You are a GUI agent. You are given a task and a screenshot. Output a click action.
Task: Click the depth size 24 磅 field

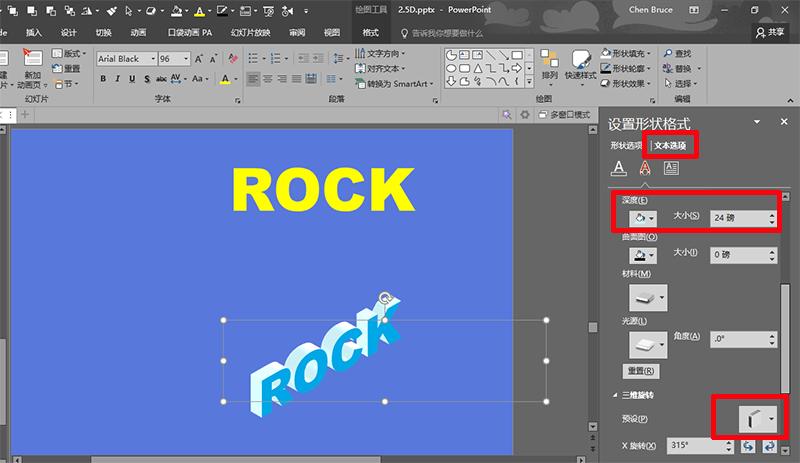735,218
